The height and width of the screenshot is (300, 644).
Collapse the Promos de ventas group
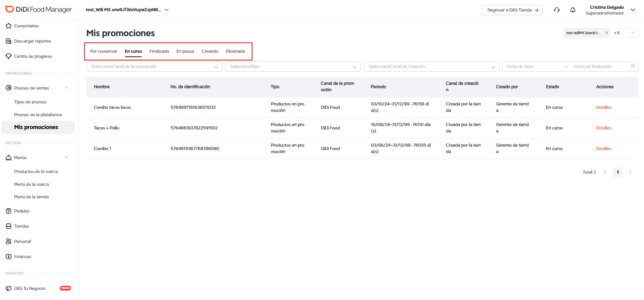point(67,88)
